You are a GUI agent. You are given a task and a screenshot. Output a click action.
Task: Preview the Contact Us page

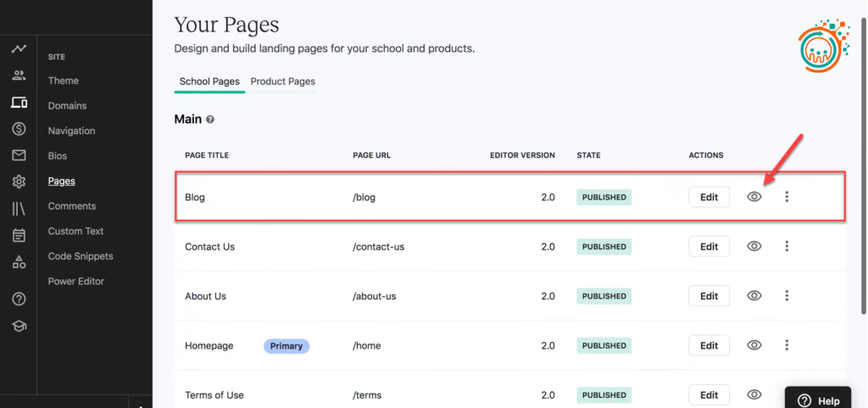point(754,247)
